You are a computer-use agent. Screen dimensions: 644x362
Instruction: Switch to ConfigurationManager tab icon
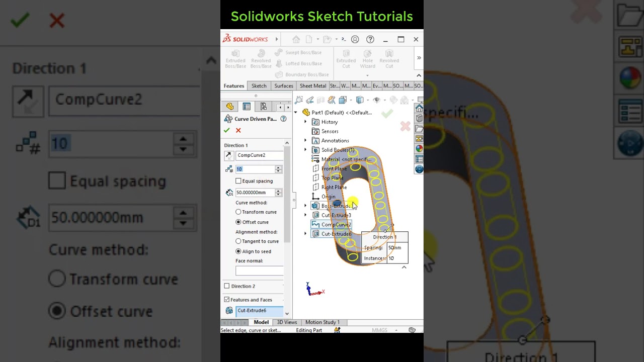tap(263, 107)
